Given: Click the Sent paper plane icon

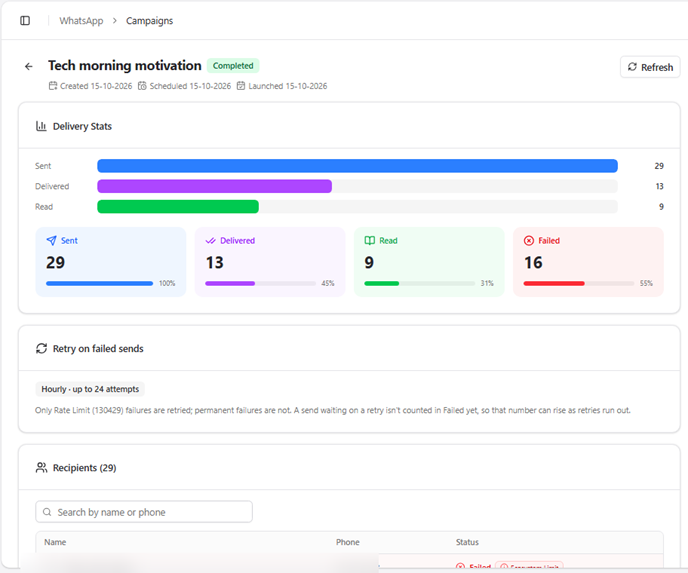Looking at the screenshot, I should pyautogui.click(x=51, y=240).
